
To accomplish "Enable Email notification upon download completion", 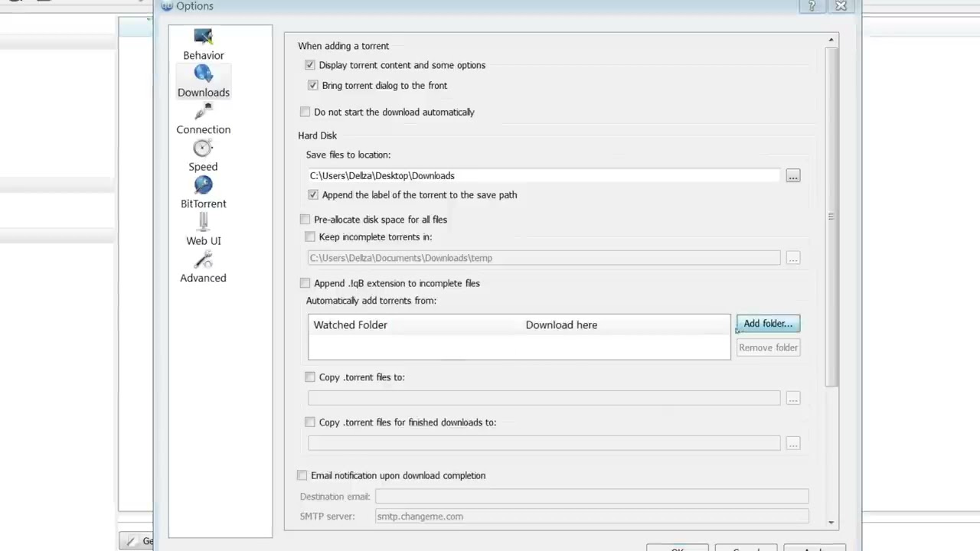I will 302,476.
